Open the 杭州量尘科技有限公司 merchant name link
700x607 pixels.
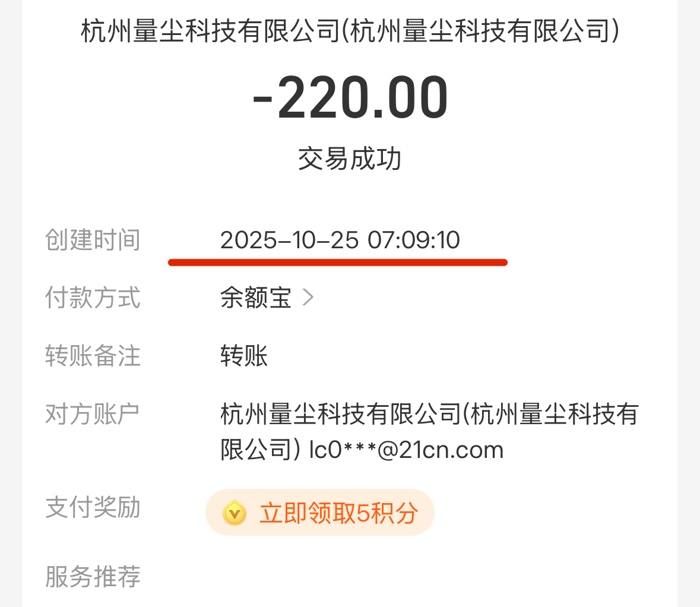[349, 33]
